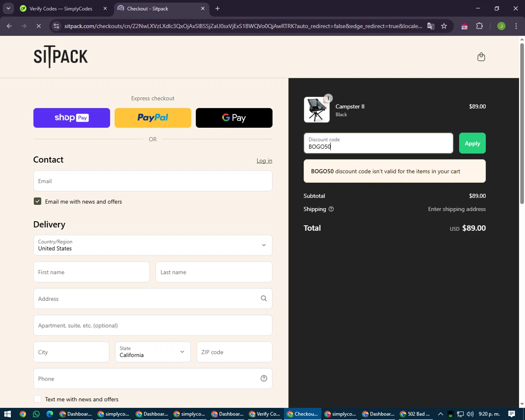Open the pinned Chrome icon in taskbar
This screenshot has width=525, height=420.
pos(22,414)
